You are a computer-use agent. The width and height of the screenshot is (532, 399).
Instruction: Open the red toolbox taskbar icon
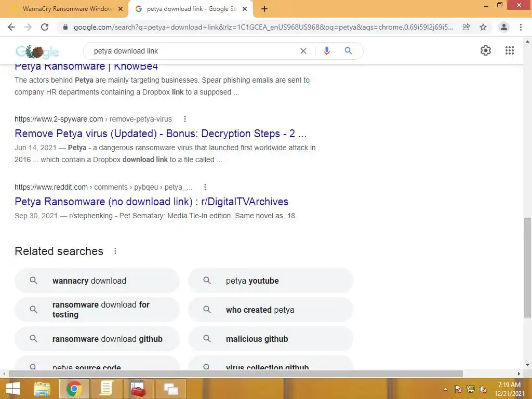pyautogui.click(x=138, y=389)
